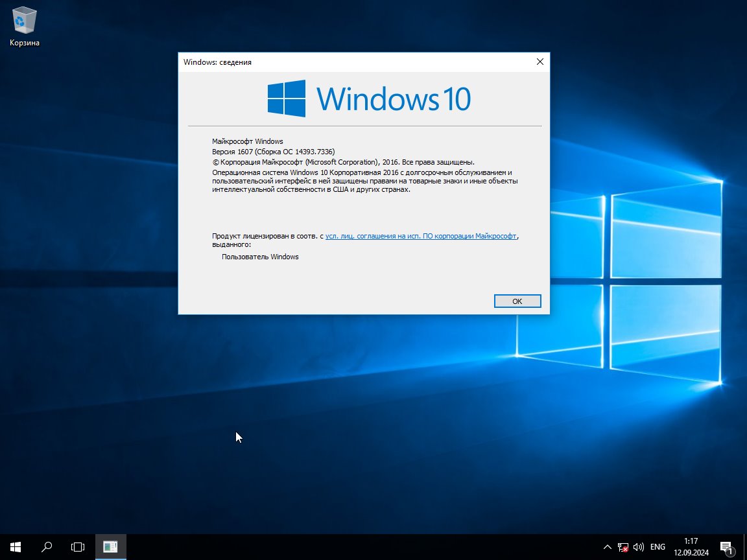Click the Show desktop strip at taskbar edge
The image size is (747, 560).
click(x=744, y=546)
